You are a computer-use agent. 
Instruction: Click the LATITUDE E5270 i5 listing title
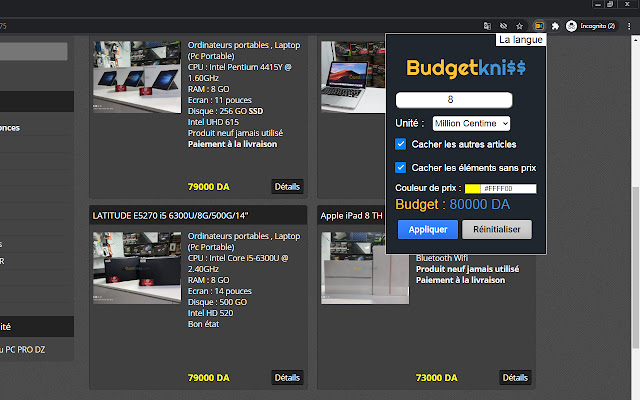click(170, 216)
